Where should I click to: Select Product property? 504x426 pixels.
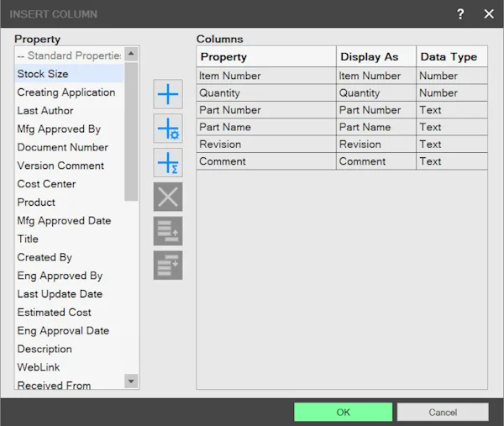[69, 202]
